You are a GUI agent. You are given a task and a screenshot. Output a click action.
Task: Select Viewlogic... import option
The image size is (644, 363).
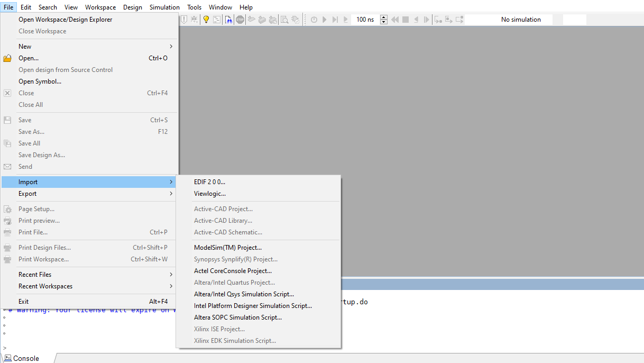pyautogui.click(x=259, y=194)
